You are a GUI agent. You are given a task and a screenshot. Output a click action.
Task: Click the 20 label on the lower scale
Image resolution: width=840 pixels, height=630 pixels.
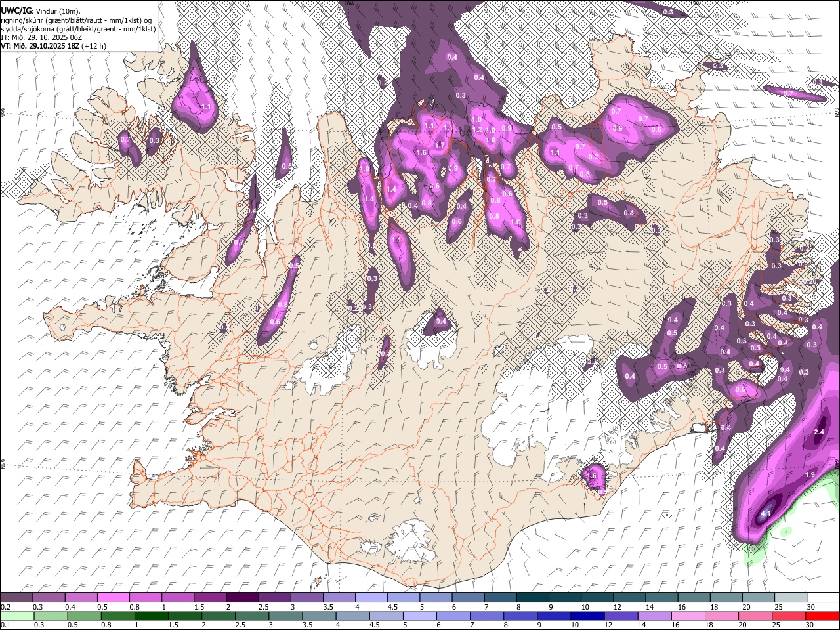point(742,625)
